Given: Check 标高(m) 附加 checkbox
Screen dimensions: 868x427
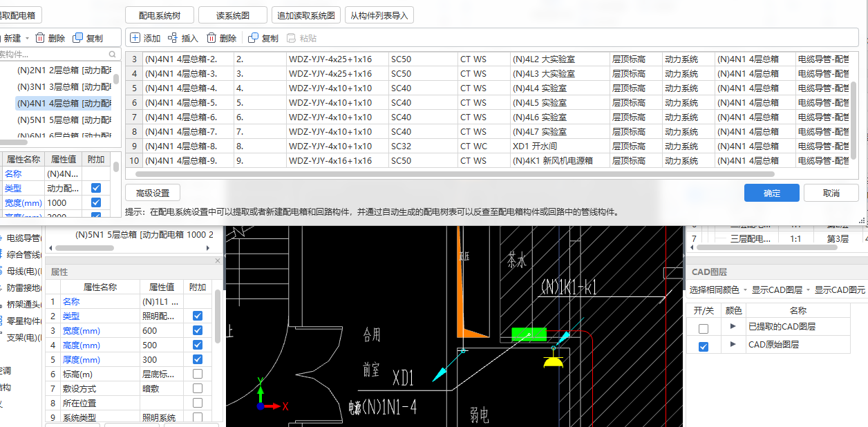Looking at the screenshot, I should tap(198, 374).
